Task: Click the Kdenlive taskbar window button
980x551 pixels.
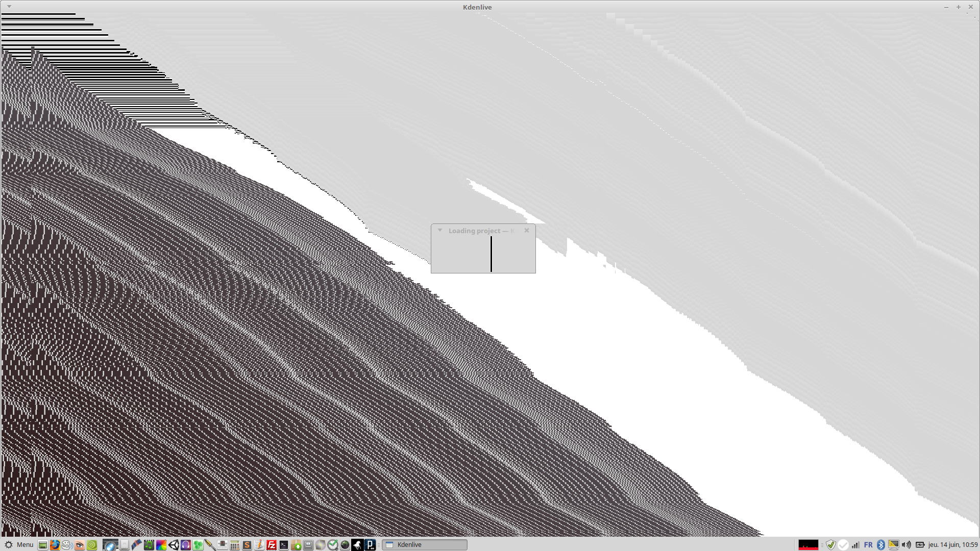Action: (425, 544)
